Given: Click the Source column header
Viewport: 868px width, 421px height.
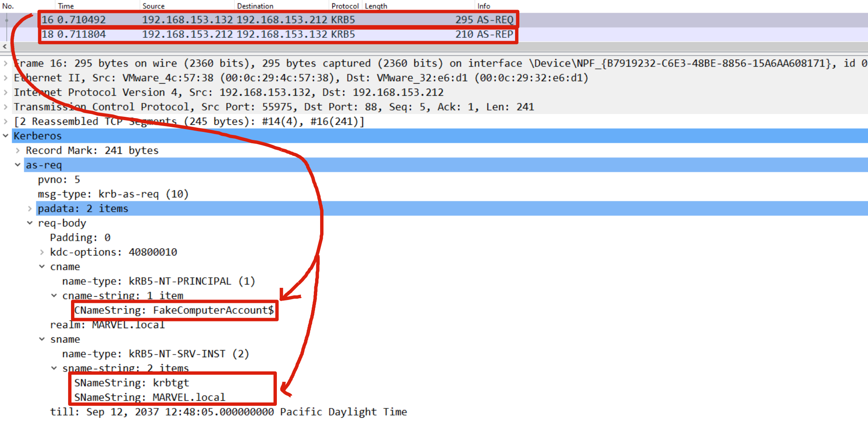Looking at the screenshot, I should (x=153, y=6).
